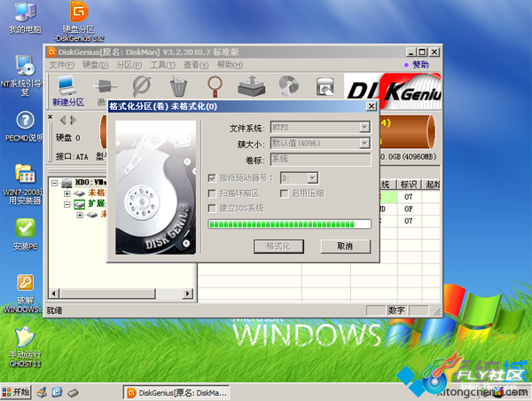Click the volume label input field

coord(321,159)
